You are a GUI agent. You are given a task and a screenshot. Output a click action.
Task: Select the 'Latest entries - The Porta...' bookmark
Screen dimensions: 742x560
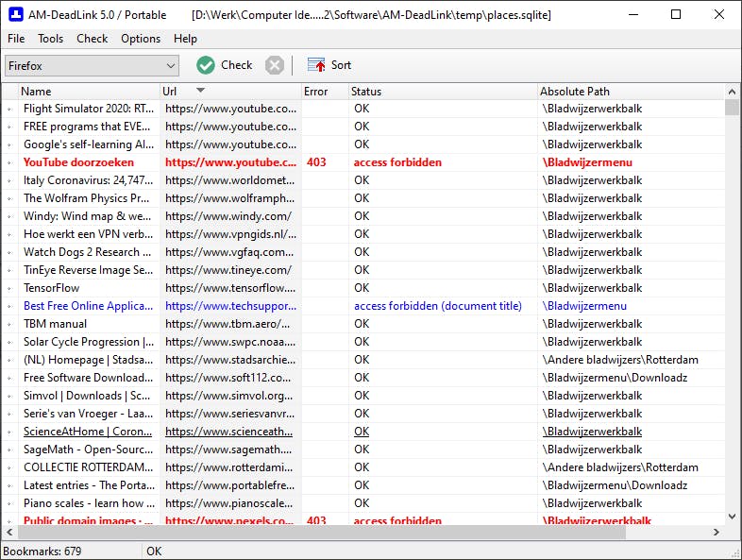(89, 485)
